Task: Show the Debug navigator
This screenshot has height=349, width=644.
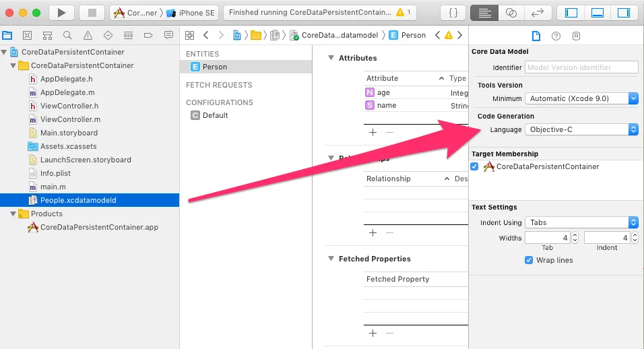Action: [x=128, y=35]
